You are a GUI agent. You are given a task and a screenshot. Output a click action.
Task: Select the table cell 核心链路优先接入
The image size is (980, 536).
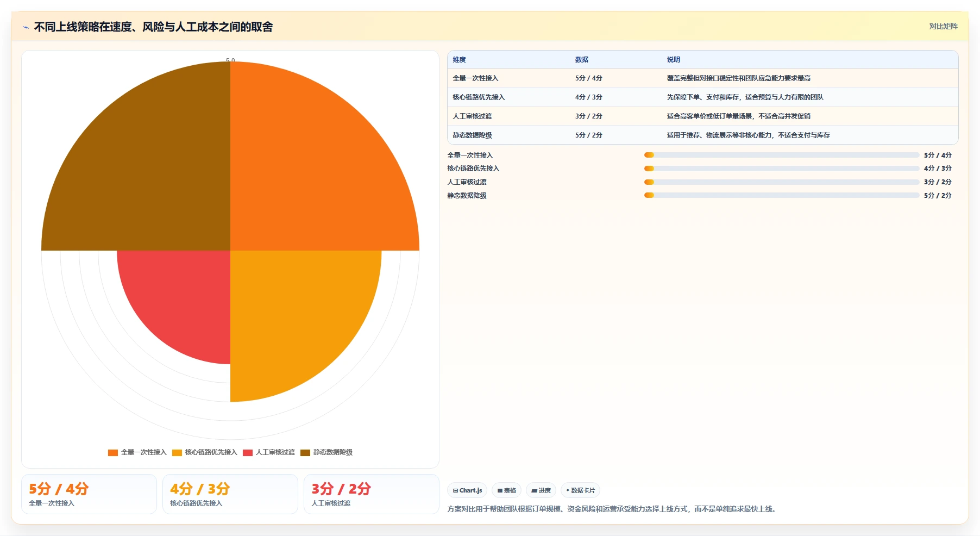coord(479,97)
